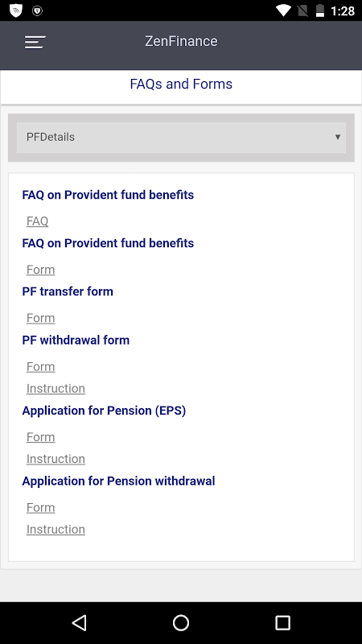
Task: Tap the ZenFinance title in header
Action: coord(181,41)
